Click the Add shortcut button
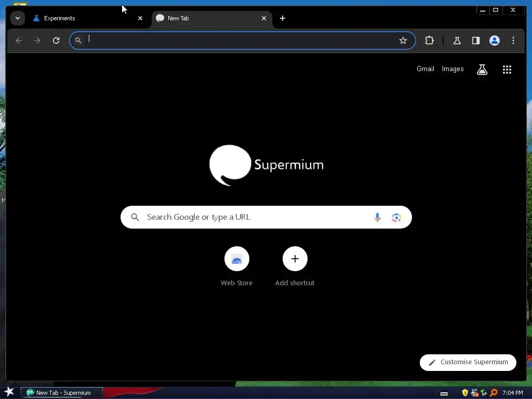This screenshot has width=532, height=399. 295,267
